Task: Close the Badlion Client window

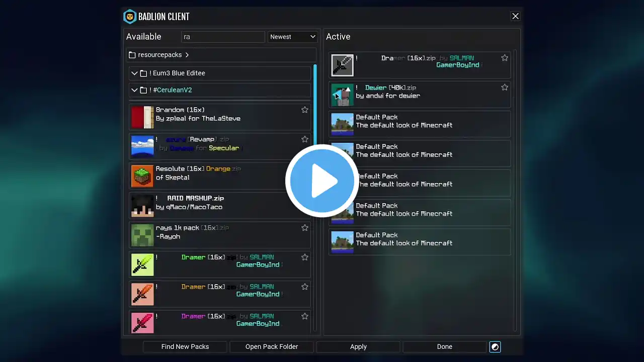Action: (x=516, y=16)
